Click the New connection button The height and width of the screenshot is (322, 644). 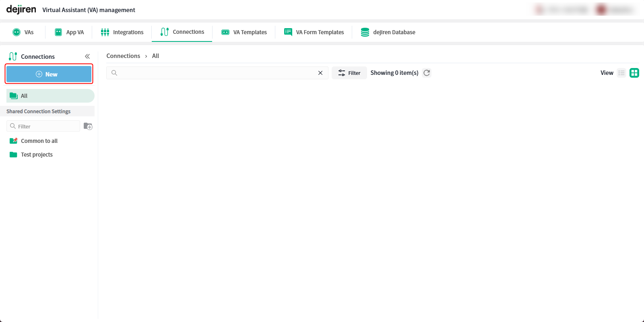(49, 74)
